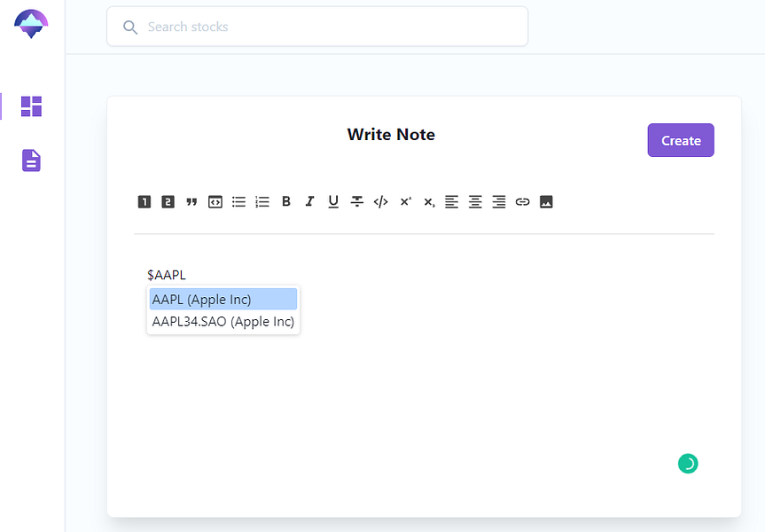Toggle underline formatting
The image size is (765, 532).
333,201
